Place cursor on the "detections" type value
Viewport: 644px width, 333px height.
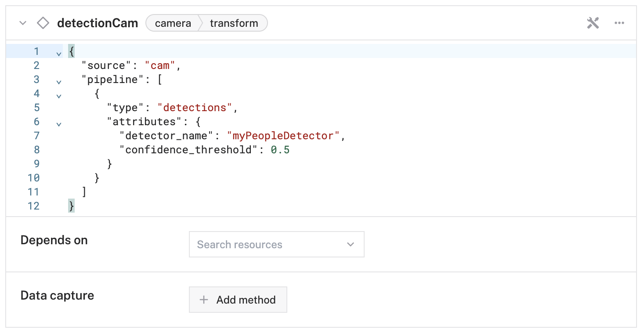(x=198, y=108)
